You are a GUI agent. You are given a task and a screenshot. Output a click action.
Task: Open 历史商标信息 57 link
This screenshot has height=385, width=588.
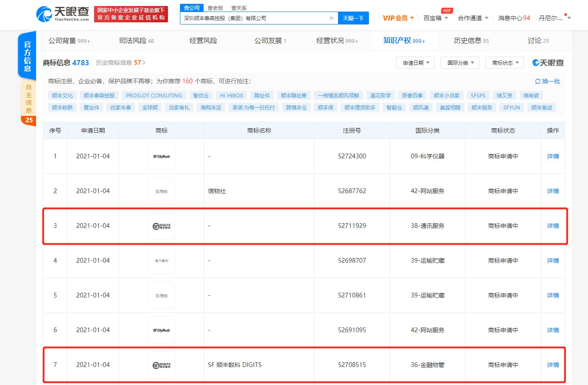coord(120,63)
